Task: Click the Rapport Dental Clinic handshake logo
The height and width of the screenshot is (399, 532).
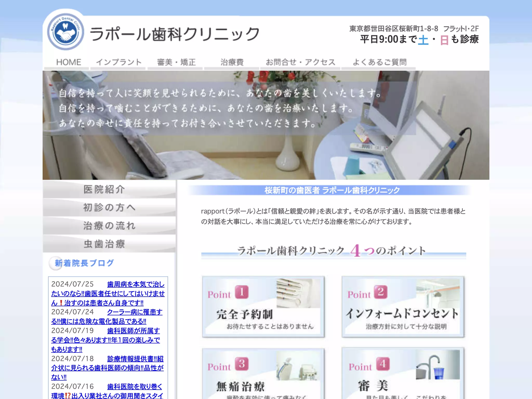Action: pyautogui.click(x=65, y=32)
